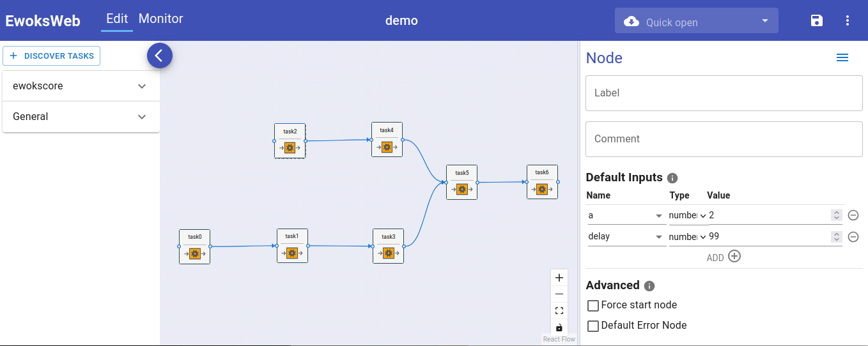Viewport: 868px width, 346px height.
Task: Select the task0 node gear icon
Action: 195,253
